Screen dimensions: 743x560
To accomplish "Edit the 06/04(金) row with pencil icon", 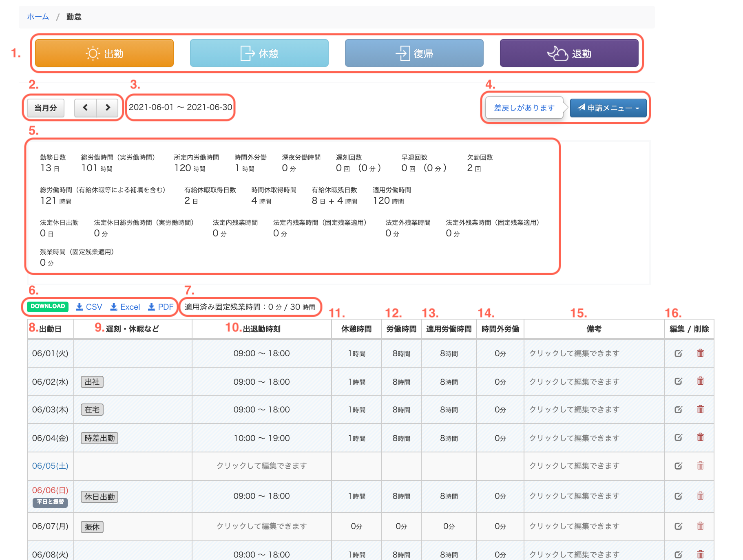I will coord(678,437).
